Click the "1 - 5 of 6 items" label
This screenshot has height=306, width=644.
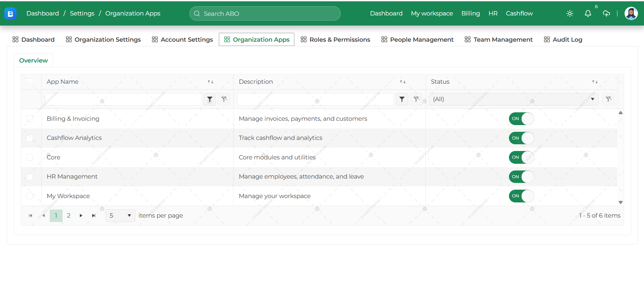600,216
